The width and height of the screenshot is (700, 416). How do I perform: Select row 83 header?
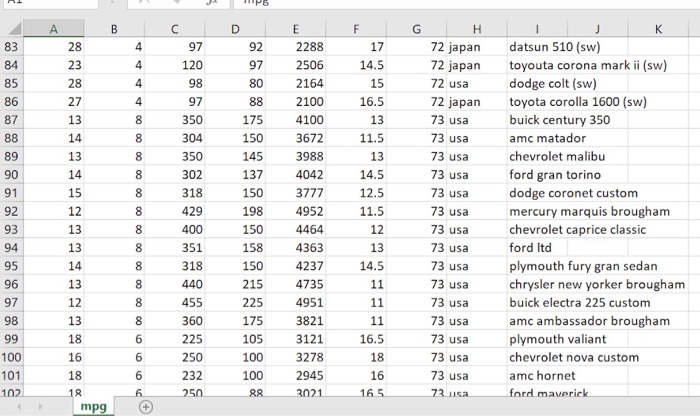pyautogui.click(x=12, y=47)
